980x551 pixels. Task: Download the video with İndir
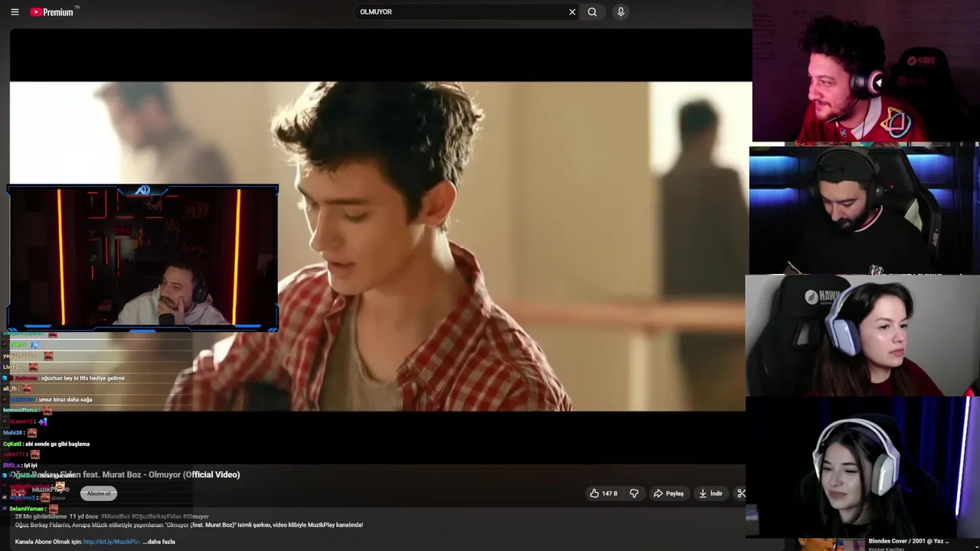pos(710,494)
